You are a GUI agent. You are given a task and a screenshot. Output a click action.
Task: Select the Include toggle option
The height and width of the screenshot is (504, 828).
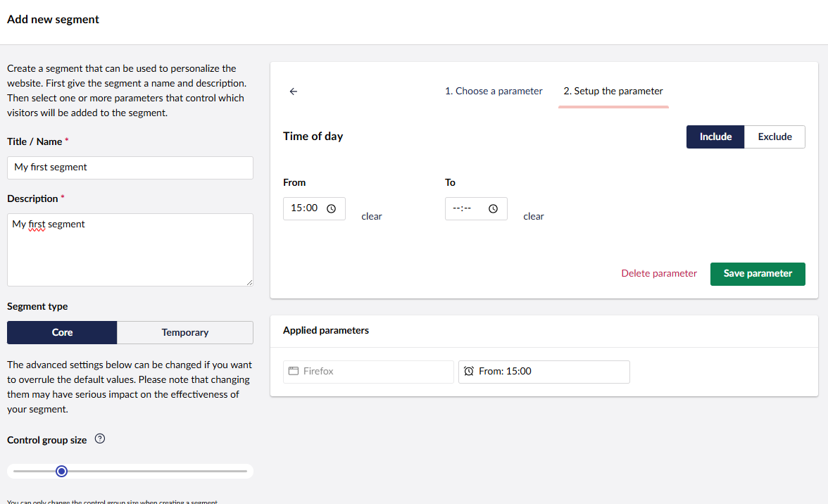715,137
